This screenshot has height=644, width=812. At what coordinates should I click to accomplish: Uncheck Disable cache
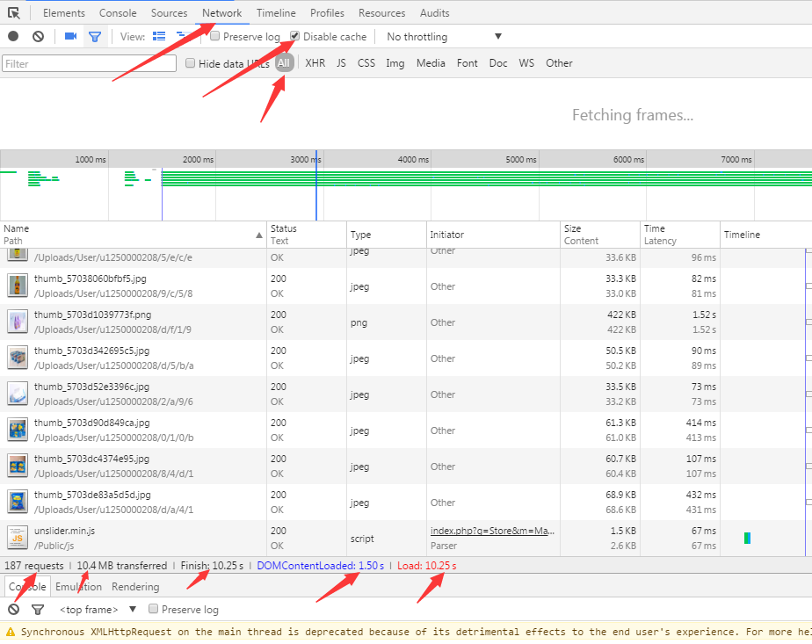coord(294,36)
